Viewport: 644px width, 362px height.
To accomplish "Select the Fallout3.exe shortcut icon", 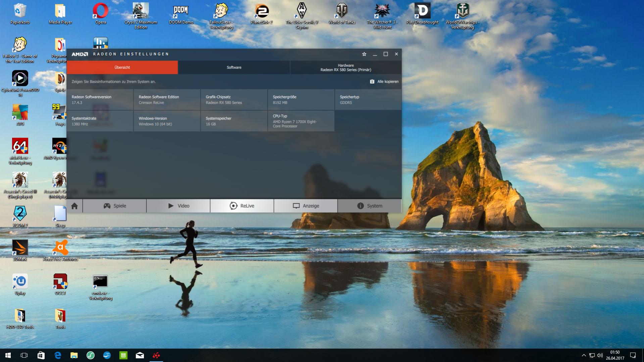I will 221,16.
